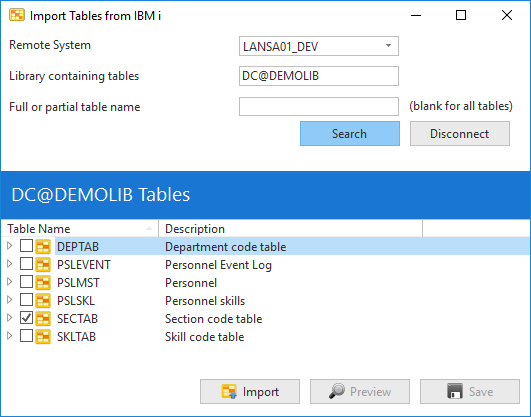Screen dimensions: 531x417
Task: Check the DEPTAB table checkbox
Action: (26, 246)
